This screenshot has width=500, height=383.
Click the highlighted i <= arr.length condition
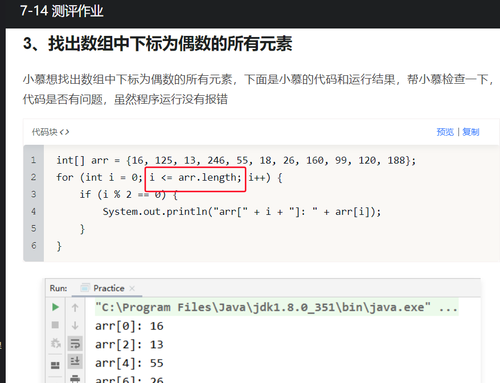tap(196, 179)
